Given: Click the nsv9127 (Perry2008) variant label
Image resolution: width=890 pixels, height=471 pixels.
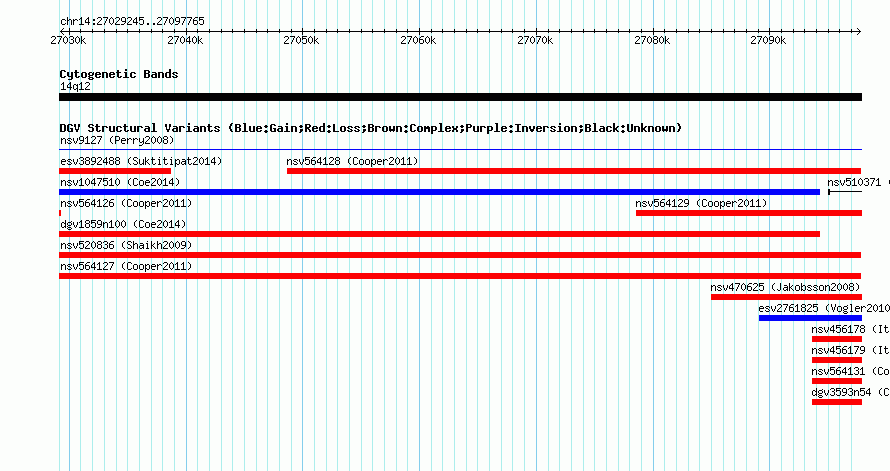Looking at the screenshot, I should (x=117, y=140).
